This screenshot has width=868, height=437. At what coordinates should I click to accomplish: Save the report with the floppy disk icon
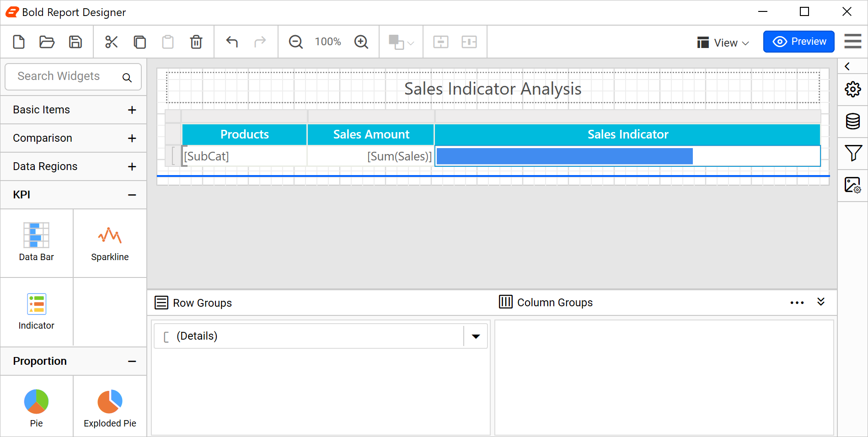coord(75,42)
